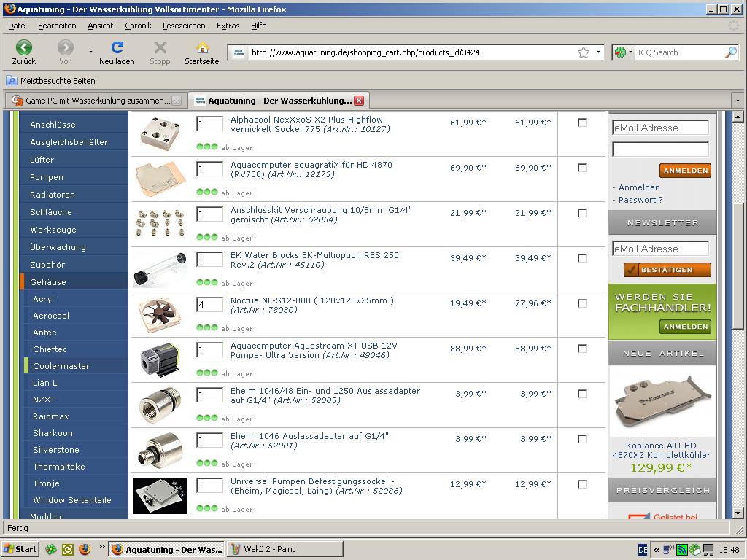Tick the checkbox for Universal Pumpen Befestigungssockel
Viewport: 747px width, 560px height.
pos(582,484)
